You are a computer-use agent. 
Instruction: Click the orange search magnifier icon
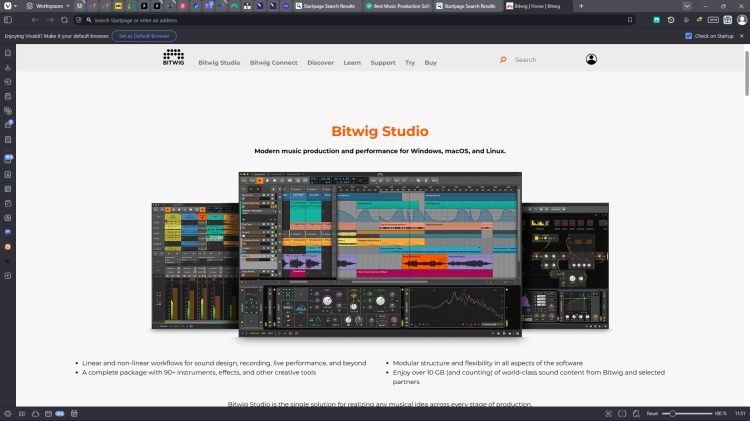(503, 60)
